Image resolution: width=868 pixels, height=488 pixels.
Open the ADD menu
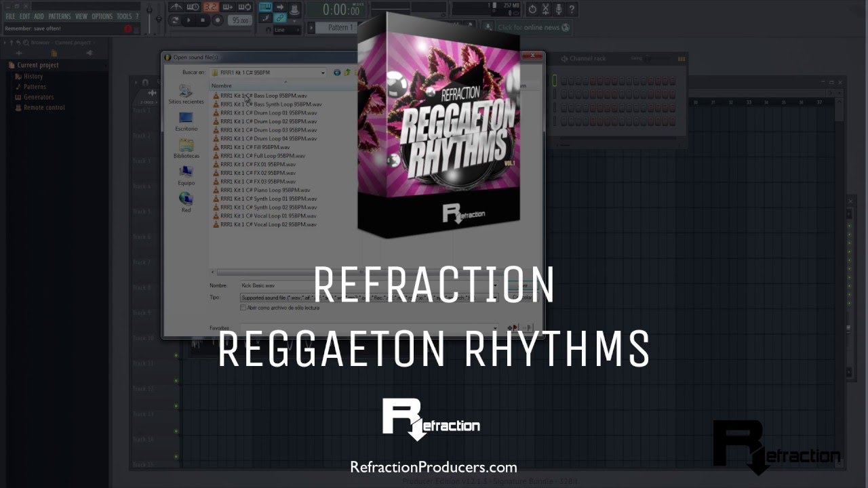click(x=39, y=16)
